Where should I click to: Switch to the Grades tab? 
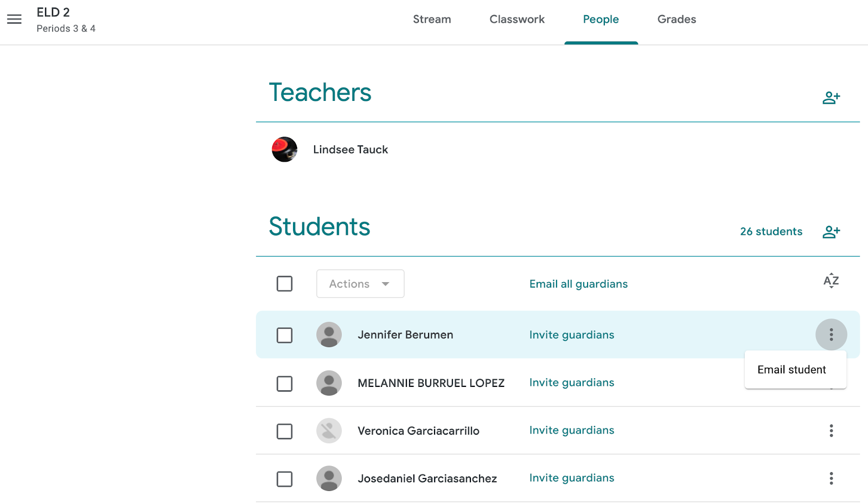pos(676,19)
